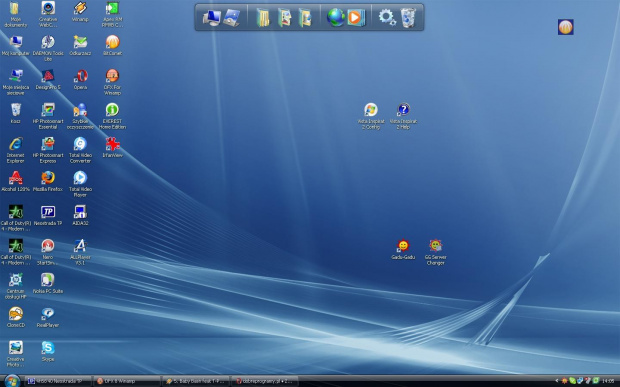
Task: Open the music folder in top dock
Action: click(x=305, y=18)
